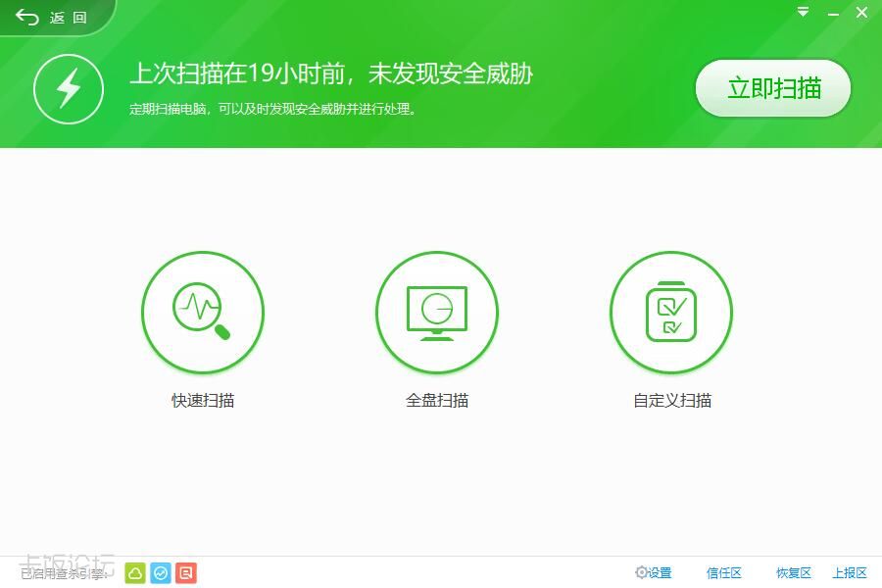Image resolution: width=882 pixels, height=588 pixels.
Task: Click the lightning bolt circle icon
Action: point(69,89)
